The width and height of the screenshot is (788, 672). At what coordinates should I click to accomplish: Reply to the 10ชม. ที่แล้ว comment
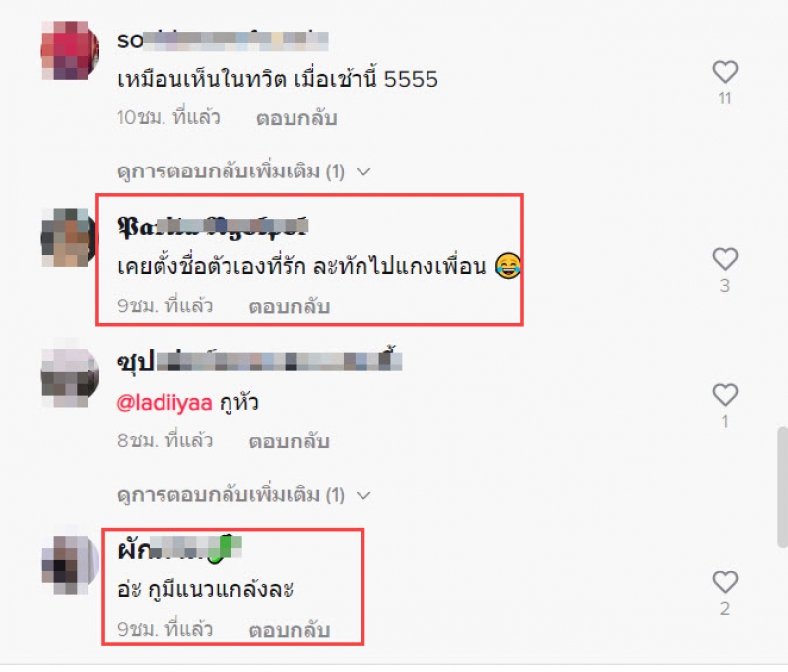296,118
